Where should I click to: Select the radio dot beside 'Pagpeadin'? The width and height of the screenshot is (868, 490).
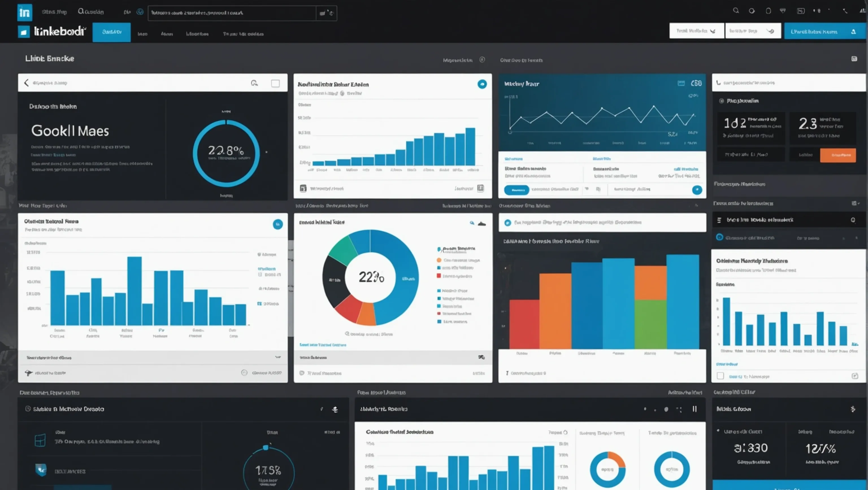pos(721,101)
